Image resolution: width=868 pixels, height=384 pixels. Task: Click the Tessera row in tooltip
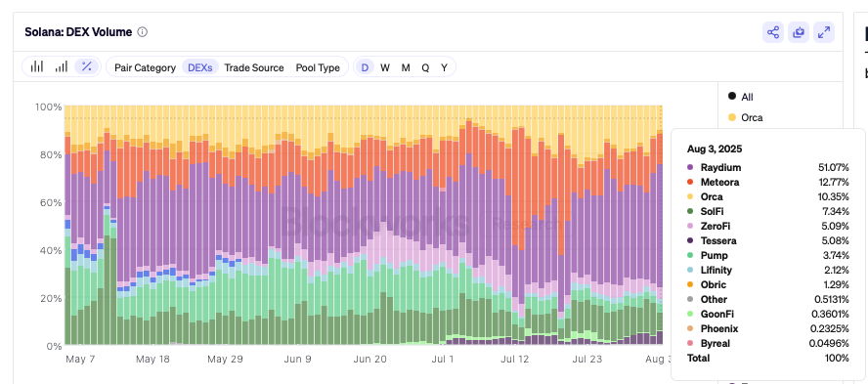click(x=767, y=240)
